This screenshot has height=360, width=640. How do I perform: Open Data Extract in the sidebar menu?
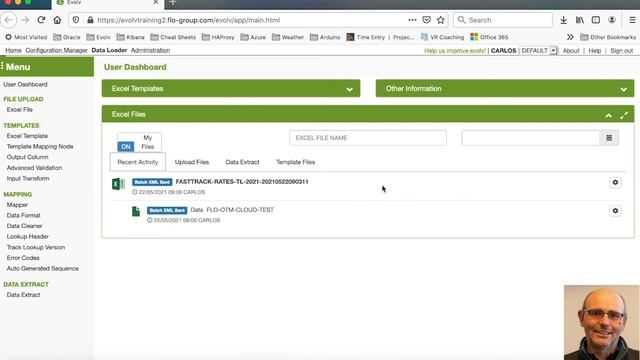point(23,295)
